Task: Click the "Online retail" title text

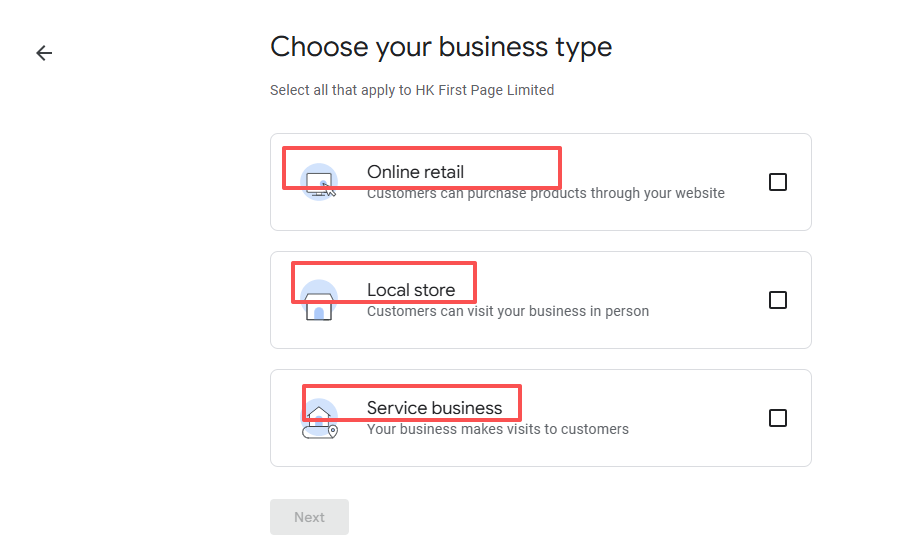Action: (x=415, y=172)
